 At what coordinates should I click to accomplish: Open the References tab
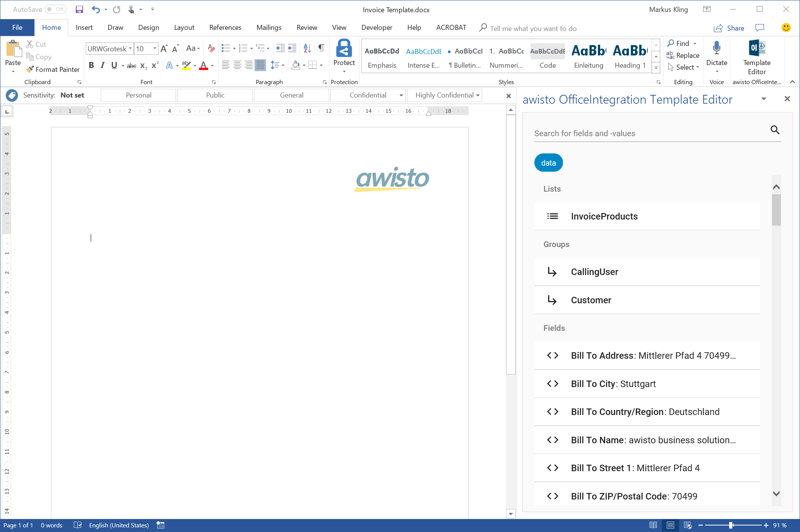225,28
